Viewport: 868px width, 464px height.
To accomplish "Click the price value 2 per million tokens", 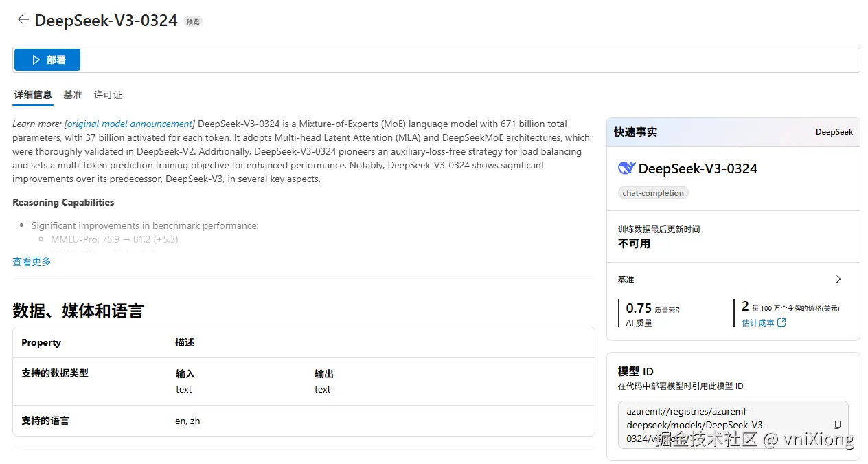I will click(x=745, y=307).
